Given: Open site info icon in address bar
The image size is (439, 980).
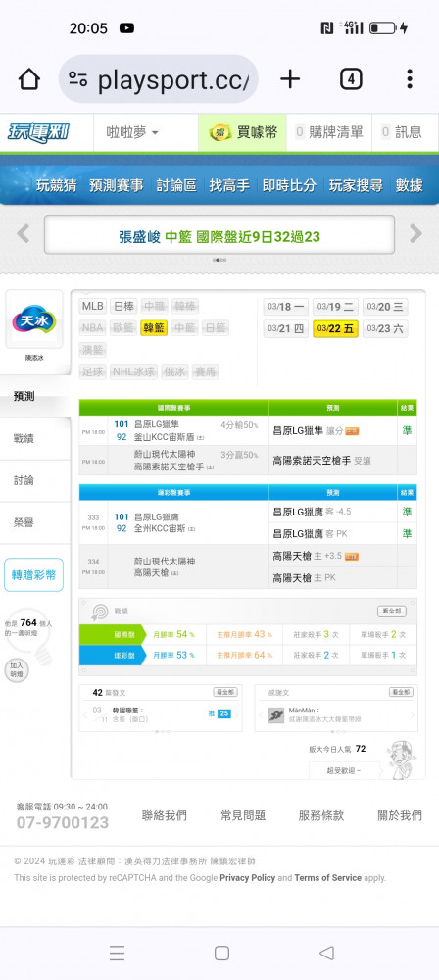Looking at the screenshot, I should pos(78,79).
